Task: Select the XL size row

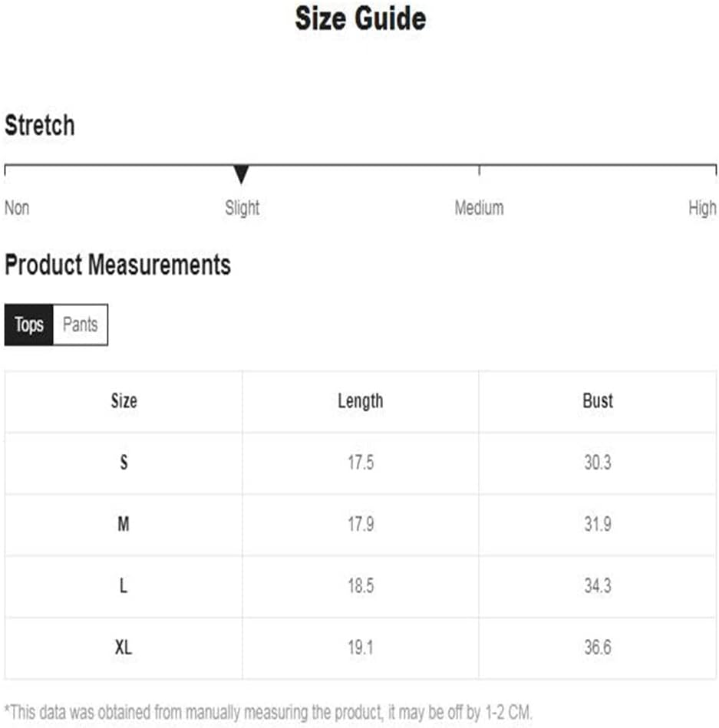Action: 361,648
